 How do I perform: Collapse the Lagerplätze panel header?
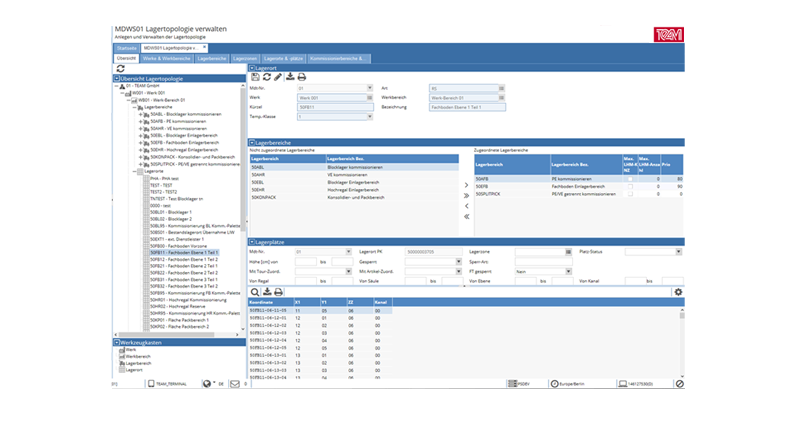[x=252, y=242]
